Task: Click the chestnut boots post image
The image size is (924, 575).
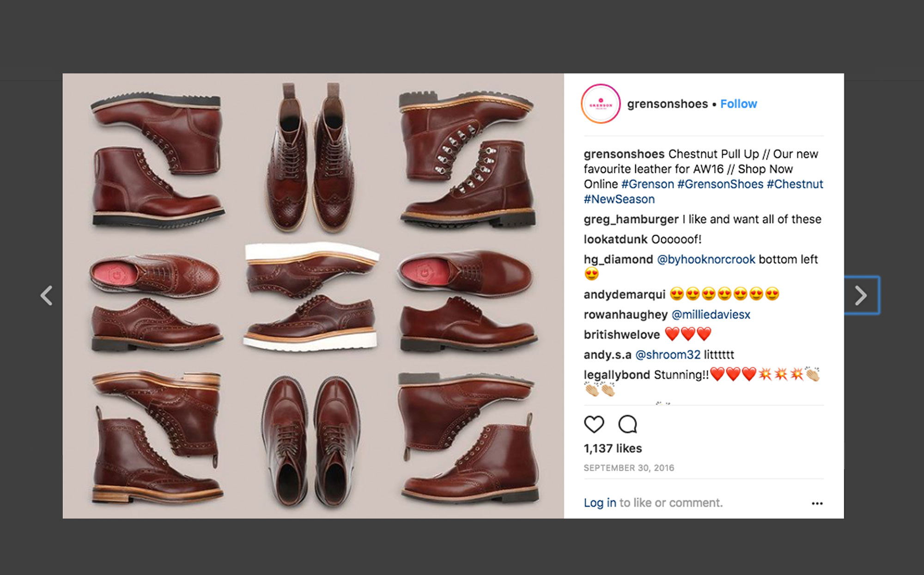Action: pos(313,296)
